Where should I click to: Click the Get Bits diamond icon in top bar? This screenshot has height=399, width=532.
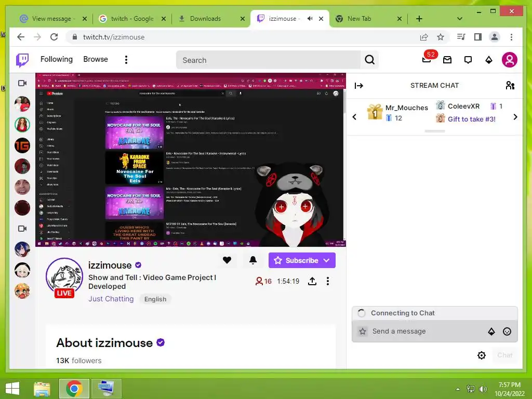point(488,60)
